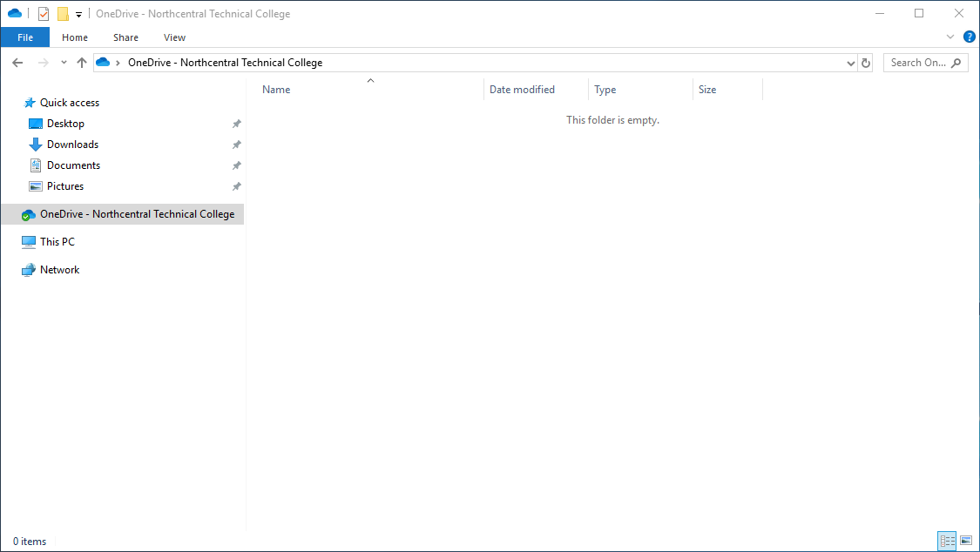Switch to the Share ribbon tab
This screenshot has height=552, width=980.
125,37
